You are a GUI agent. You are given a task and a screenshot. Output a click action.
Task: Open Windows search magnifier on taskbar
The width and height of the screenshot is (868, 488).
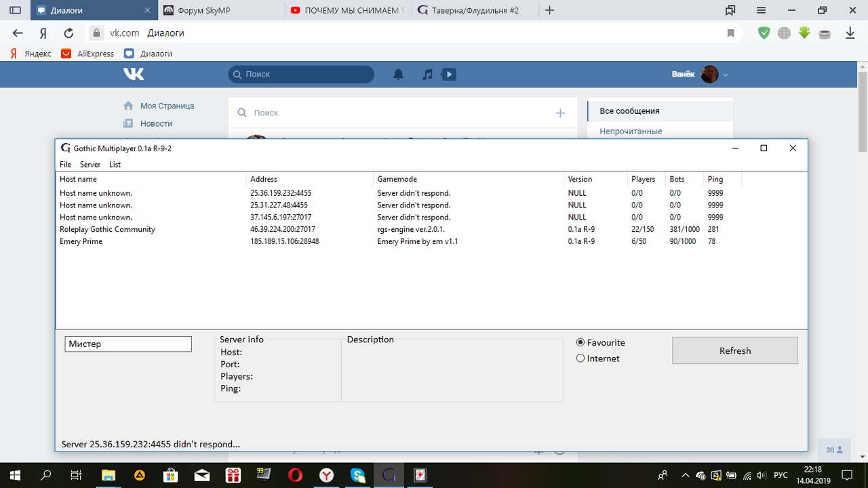pyautogui.click(x=46, y=474)
